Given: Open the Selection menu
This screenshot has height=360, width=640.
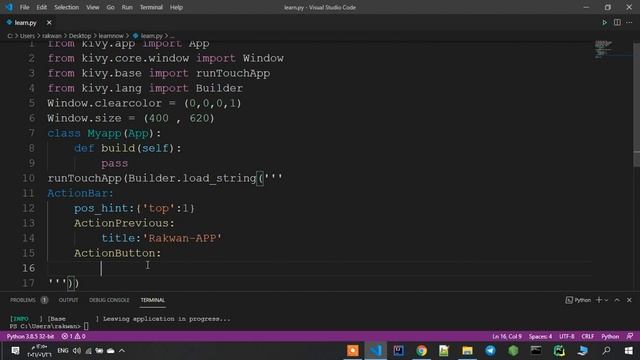Looking at the screenshot, I should point(67,7).
